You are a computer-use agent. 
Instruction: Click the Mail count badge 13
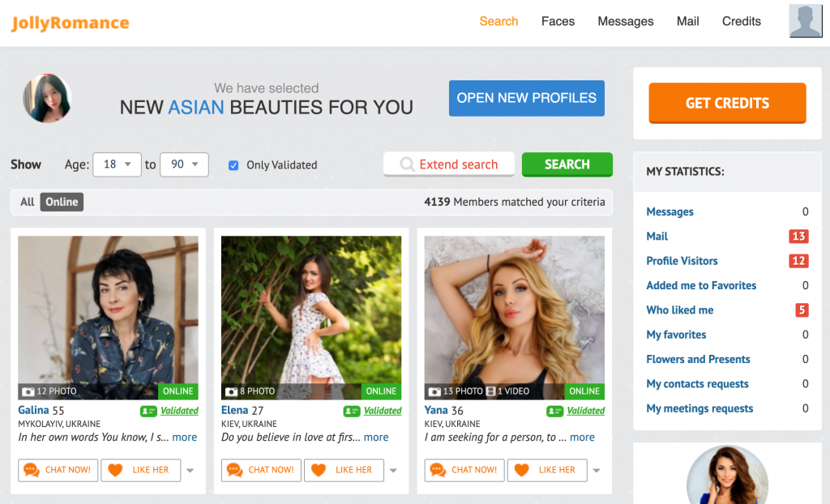pyautogui.click(x=798, y=236)
